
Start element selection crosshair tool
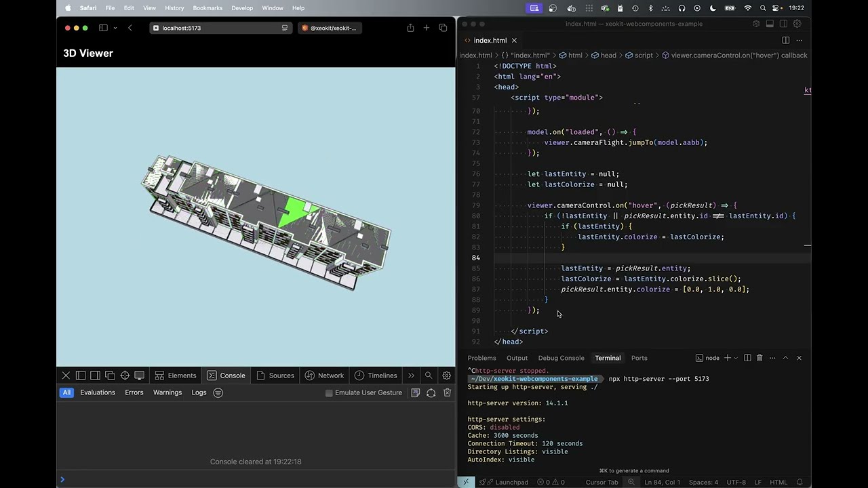(x=125, y=375)
